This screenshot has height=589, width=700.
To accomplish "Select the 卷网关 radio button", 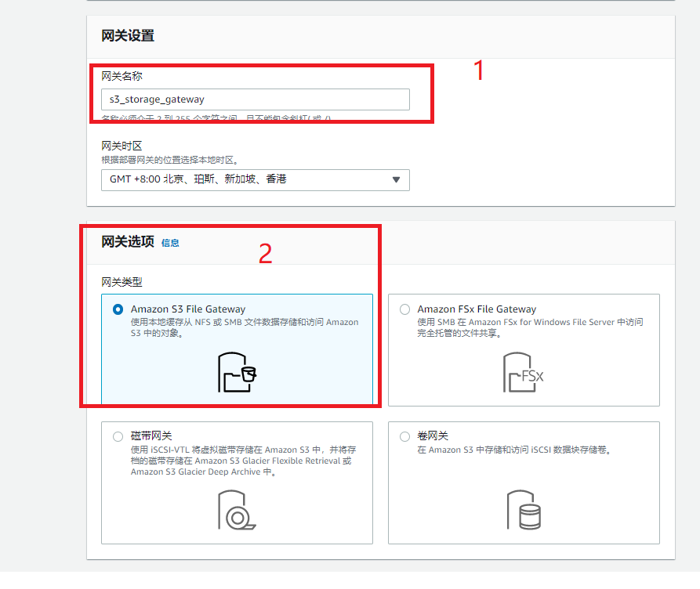I will pyautogui.click(x=405, y=436).
